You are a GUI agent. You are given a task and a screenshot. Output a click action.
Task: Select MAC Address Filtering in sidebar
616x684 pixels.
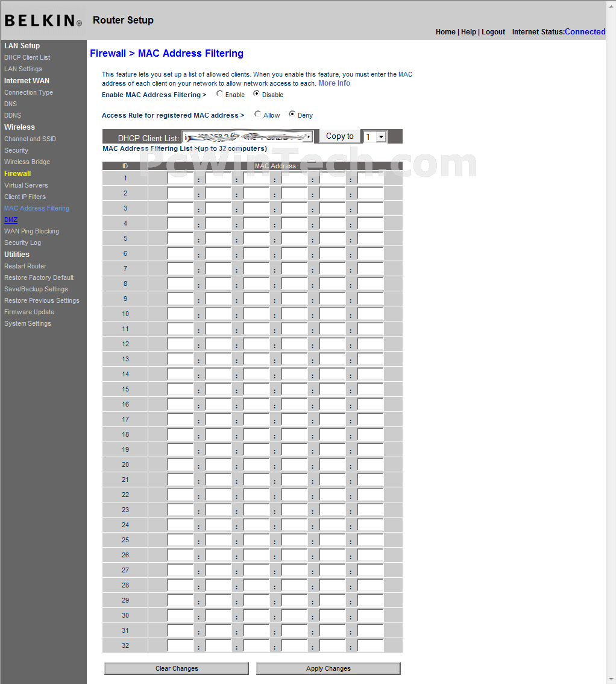[37, 208]
